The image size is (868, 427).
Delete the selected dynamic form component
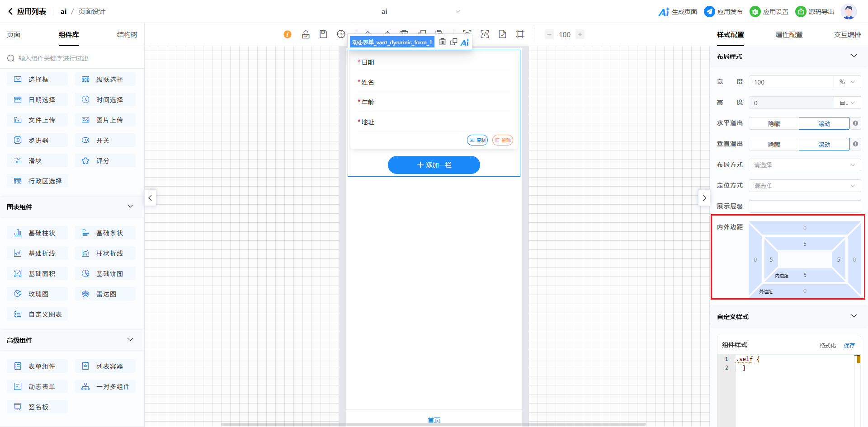coord(443,42)
